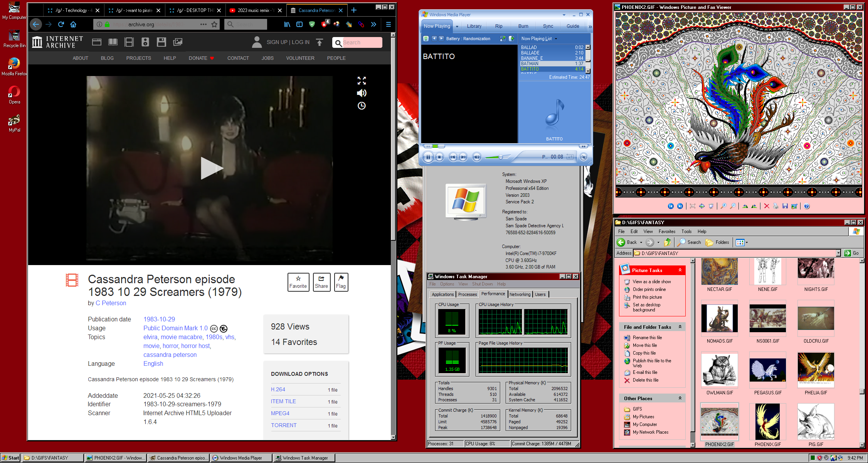This screenshot has height=463, width=868.
Task: Open Picture Viewer help icon
Action: click(807, 206)
